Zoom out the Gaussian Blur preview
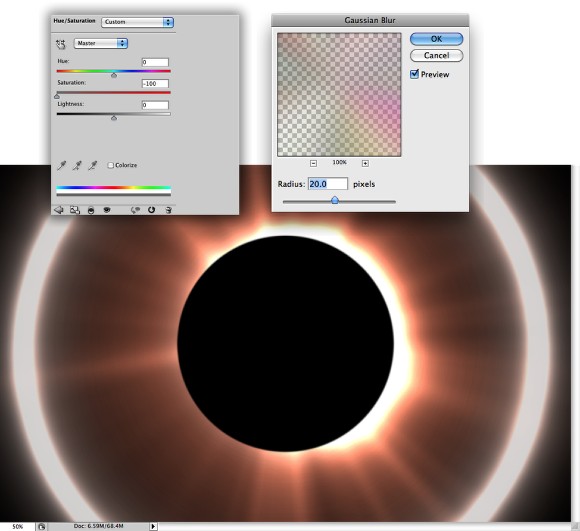The width and height of the screenshot is (580, 531). [x=313, y=163]
